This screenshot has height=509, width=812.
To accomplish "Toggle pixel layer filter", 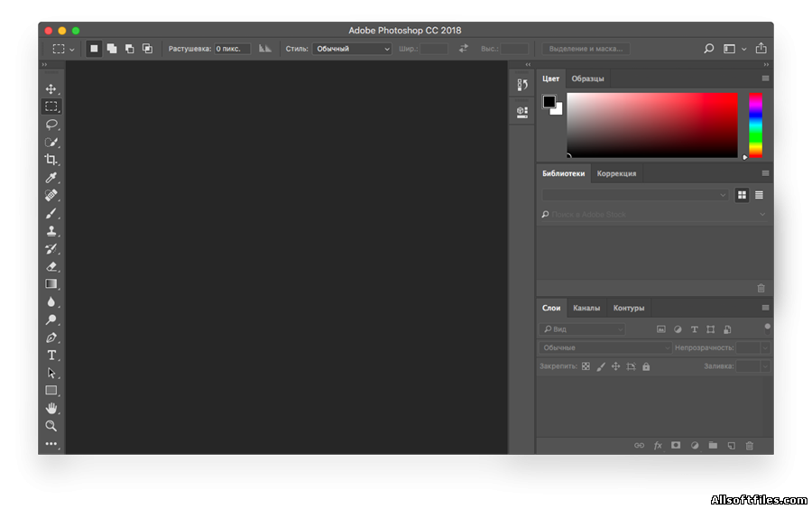I will (660, 329).
